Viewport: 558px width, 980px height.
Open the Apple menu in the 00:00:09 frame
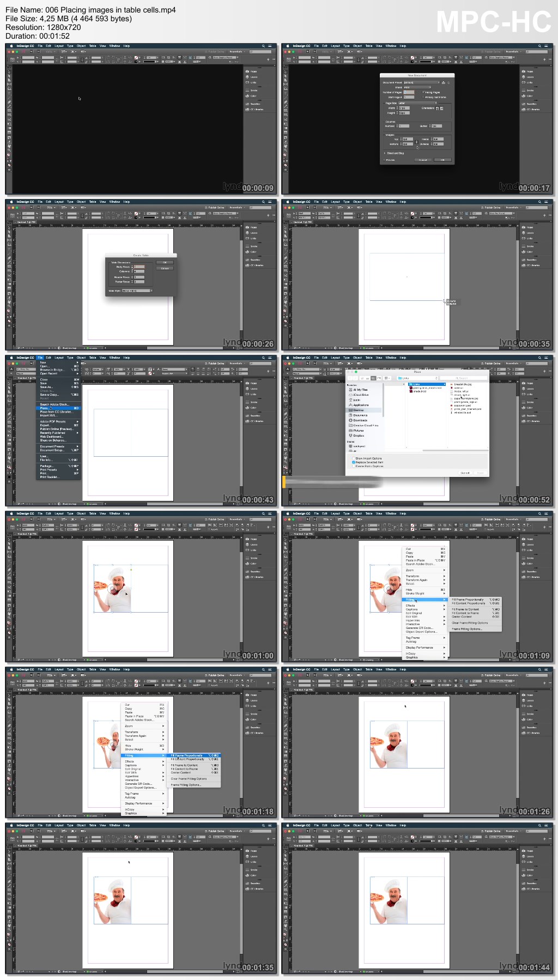11,46
